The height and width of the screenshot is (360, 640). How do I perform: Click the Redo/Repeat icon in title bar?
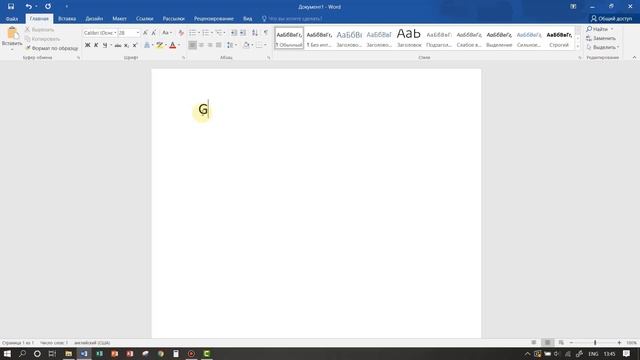(x=48, y=7)
